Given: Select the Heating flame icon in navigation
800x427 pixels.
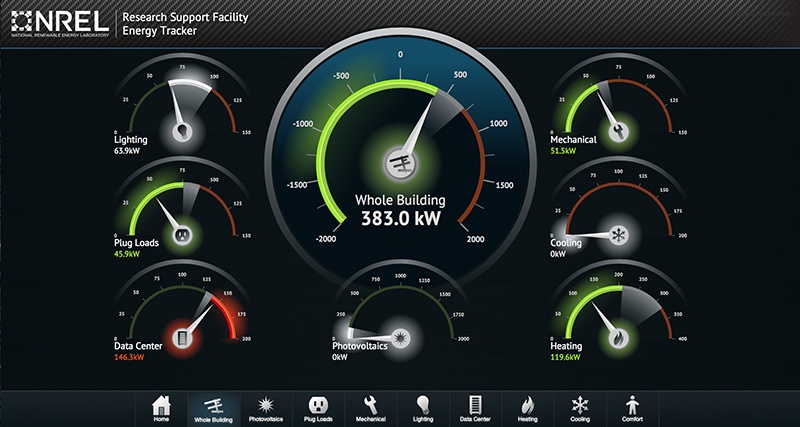Looking at the screenshot, I should tap(527, 408).
